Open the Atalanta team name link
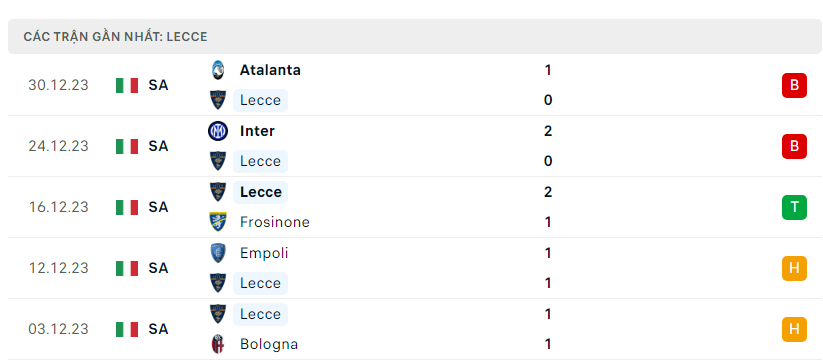The height and width of the screenshot is (360, 823). [x=270, y=70]
